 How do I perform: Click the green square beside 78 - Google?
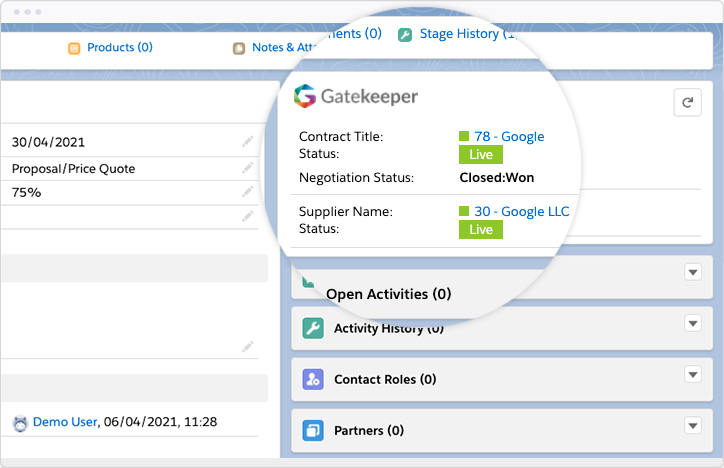point(464,136)
